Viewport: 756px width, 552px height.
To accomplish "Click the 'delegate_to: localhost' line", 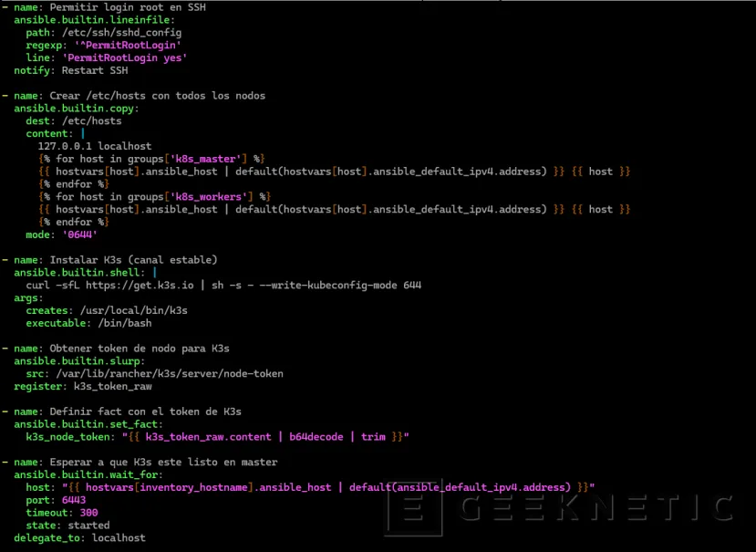I will [x=79, y=537].
